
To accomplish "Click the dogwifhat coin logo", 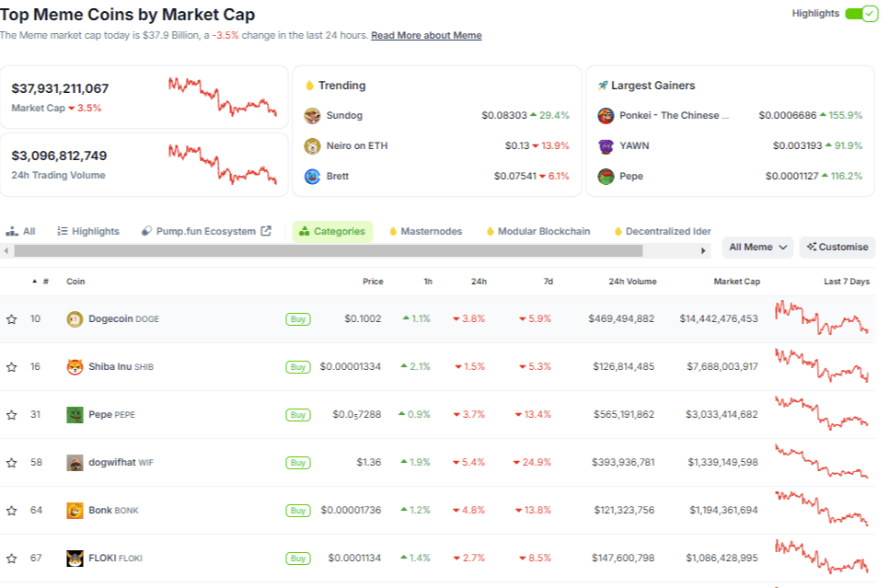I will [x=75, y=463].
